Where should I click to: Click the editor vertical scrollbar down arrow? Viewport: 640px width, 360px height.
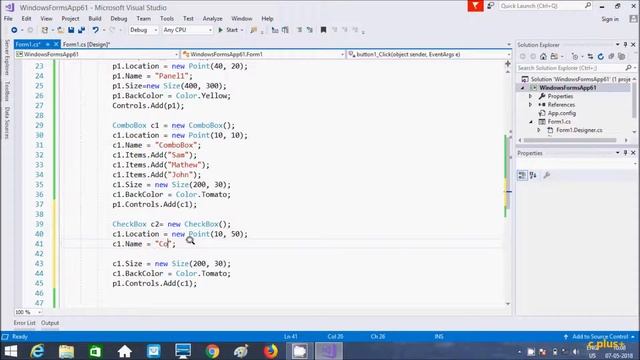pyautogui.click(x=508, y=304)
